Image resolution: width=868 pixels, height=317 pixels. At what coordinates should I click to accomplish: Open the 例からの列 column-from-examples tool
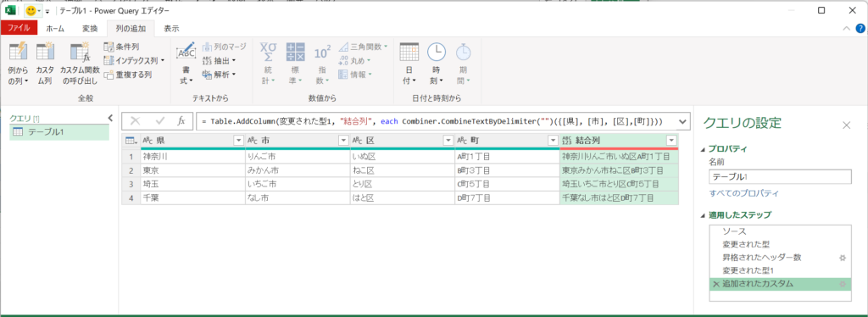coord(18,64)
